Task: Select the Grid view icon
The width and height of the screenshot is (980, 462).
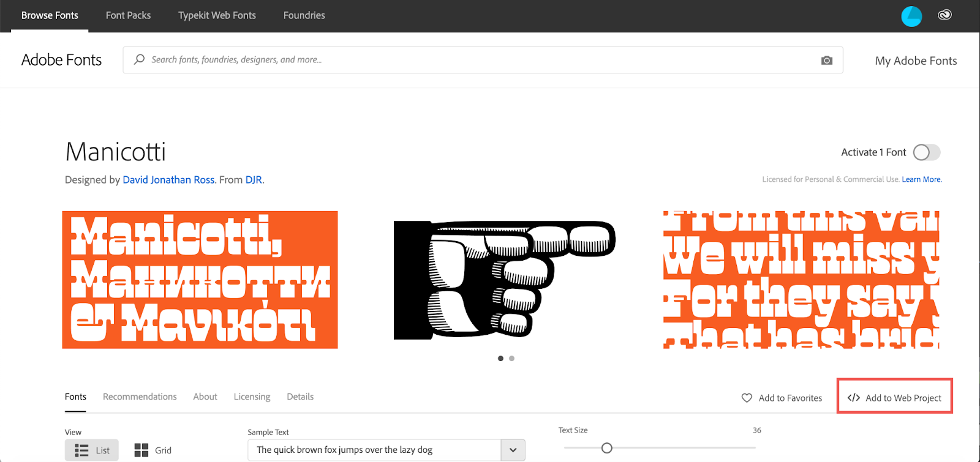Action: click(x=141, y=450)
